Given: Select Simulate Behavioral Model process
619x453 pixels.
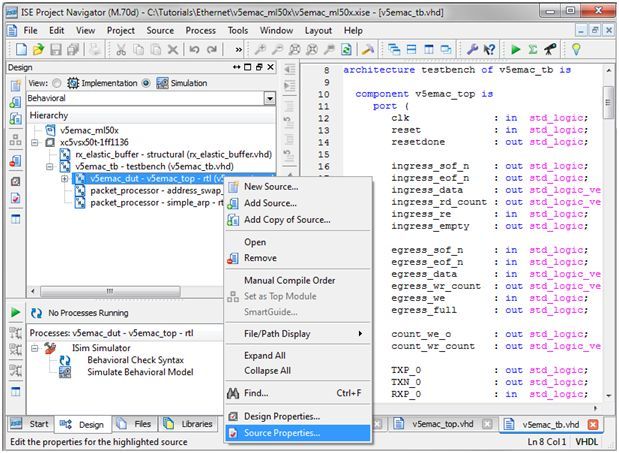Looking at the screenshot, I should click(x=140, y=372).
